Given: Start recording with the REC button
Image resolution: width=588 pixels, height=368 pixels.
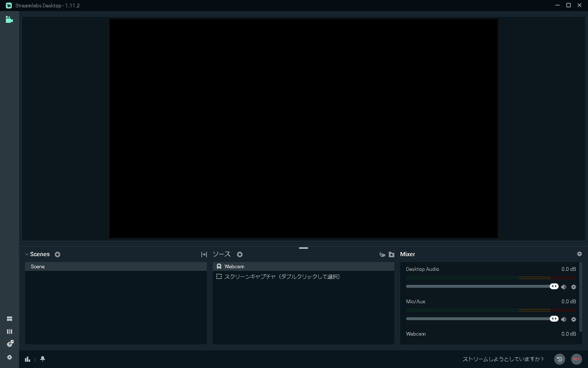Looking at the screenshot, I should click(x=577, y=359).
